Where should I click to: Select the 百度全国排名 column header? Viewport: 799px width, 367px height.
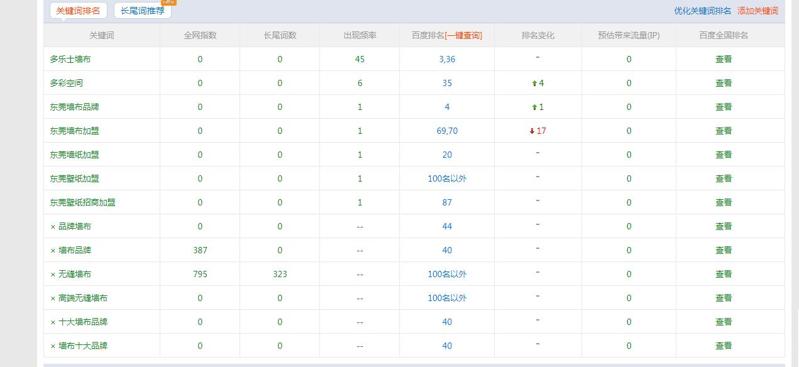coord(724,36)
